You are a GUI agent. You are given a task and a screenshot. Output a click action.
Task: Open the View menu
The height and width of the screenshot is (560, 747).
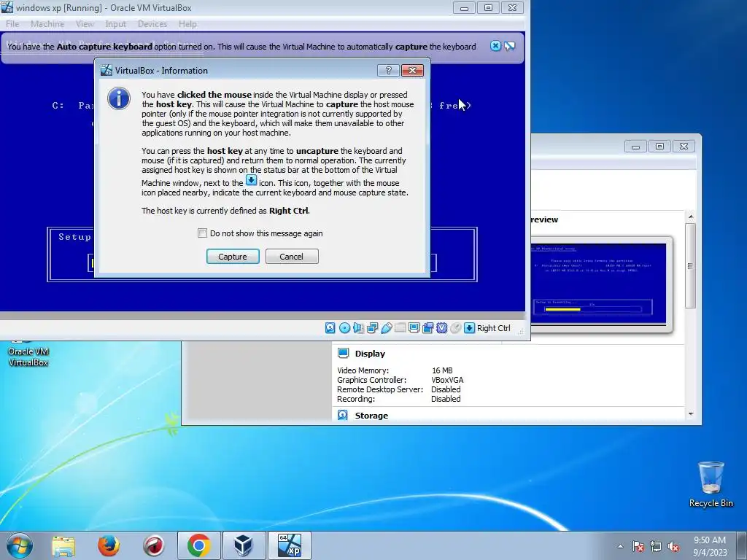85,24
